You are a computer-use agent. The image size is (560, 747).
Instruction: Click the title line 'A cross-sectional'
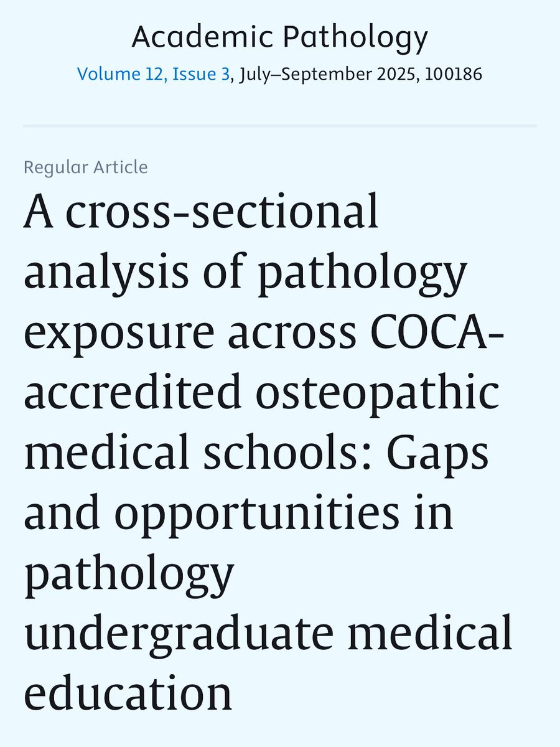(201, 213)
